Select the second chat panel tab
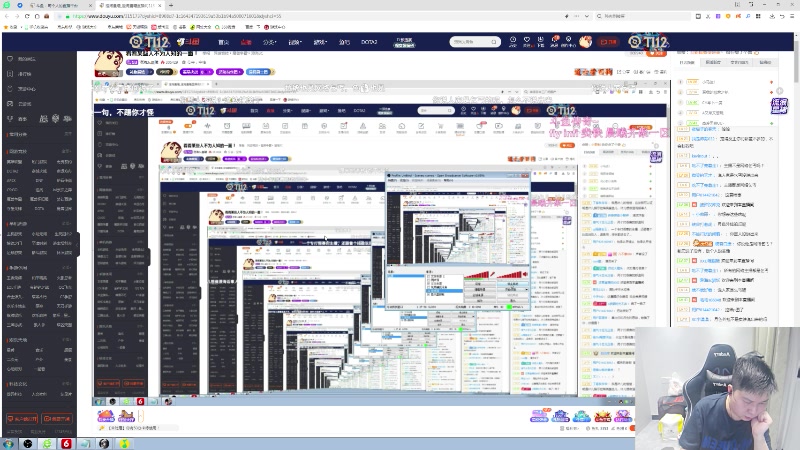The width and height of the screenshot is (800, 450). pos(713,62)
